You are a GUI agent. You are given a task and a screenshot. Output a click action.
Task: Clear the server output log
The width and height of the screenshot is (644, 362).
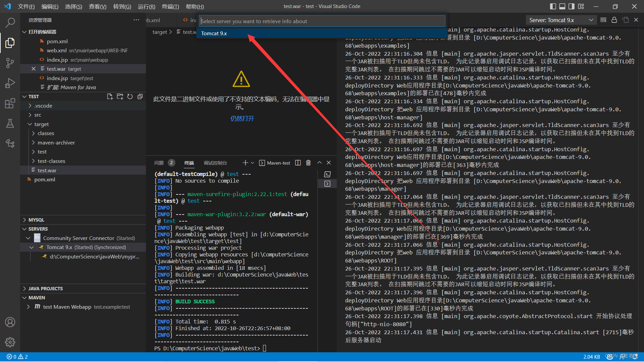tap(603, 20)
